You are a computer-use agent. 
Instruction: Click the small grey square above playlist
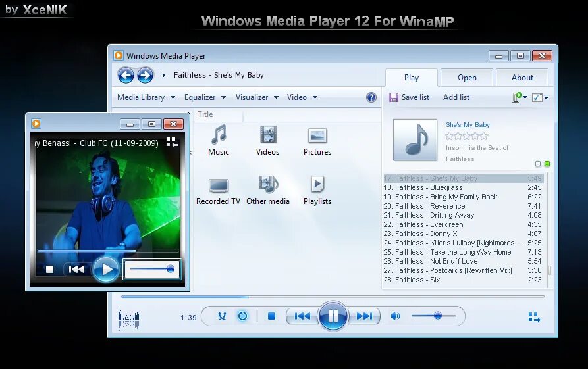[x=538, y=164]
